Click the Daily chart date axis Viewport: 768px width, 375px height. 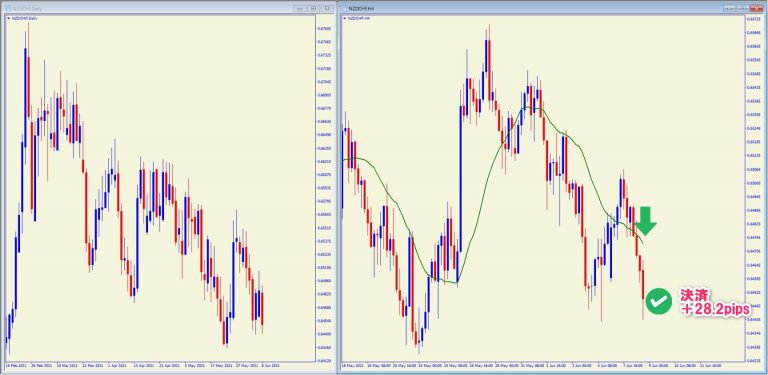159,365
